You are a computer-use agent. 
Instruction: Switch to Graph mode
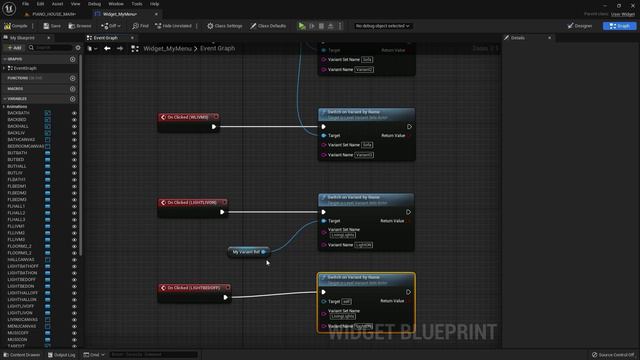click(619, 26)
